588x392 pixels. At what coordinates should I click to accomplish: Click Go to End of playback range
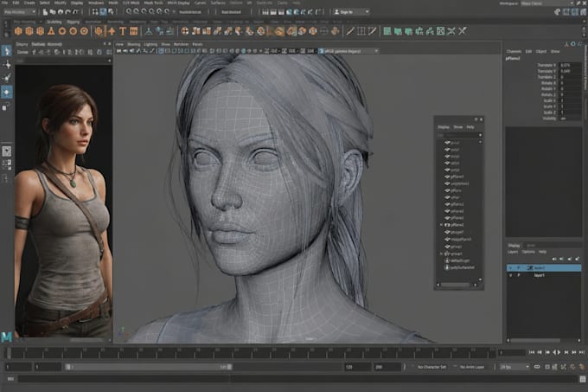point(582,352)
